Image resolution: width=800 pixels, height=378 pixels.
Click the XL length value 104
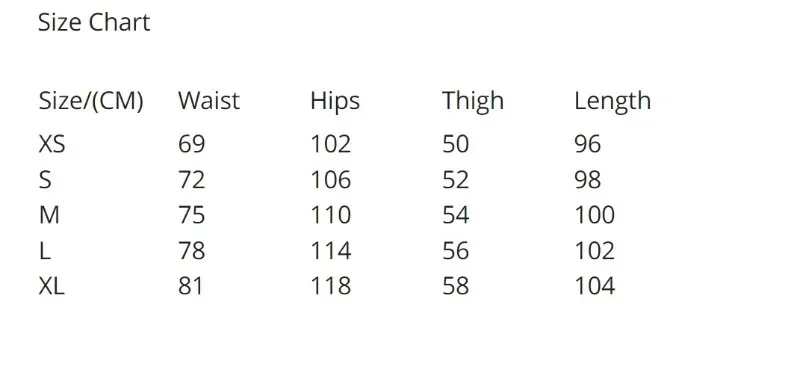(x=595, y=286)
